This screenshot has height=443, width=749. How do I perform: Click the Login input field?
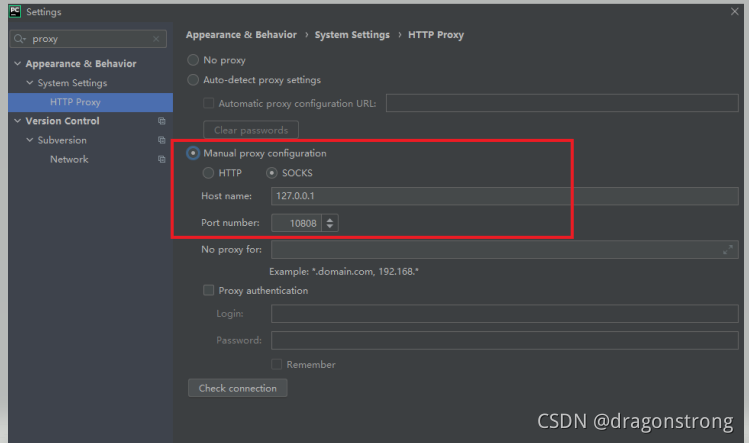[x=504, y=313]
